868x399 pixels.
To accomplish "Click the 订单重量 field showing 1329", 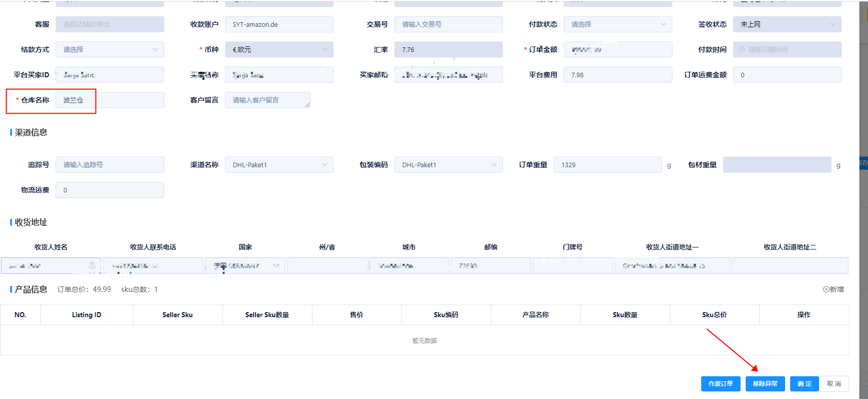I will 607,165.
